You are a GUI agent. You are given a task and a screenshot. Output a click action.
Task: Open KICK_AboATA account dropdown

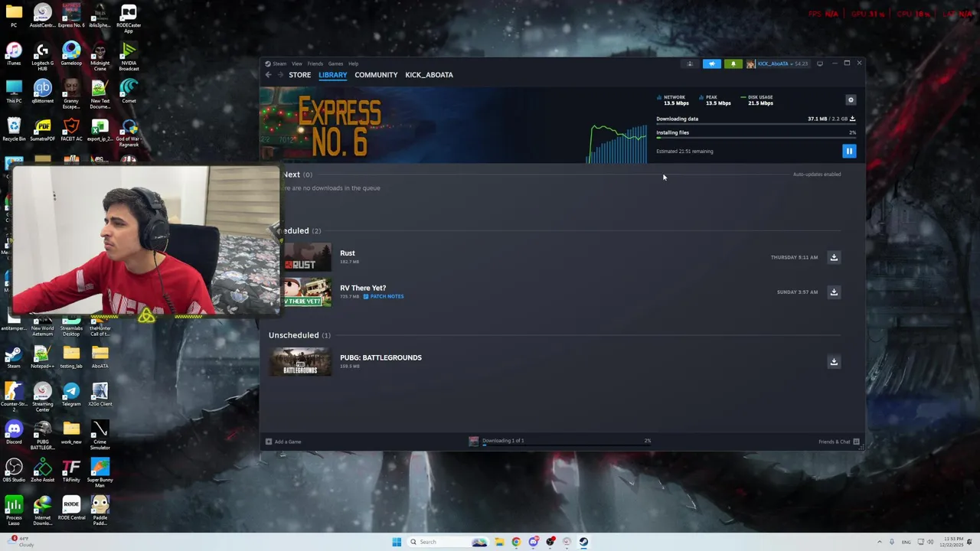click(778, 64)
